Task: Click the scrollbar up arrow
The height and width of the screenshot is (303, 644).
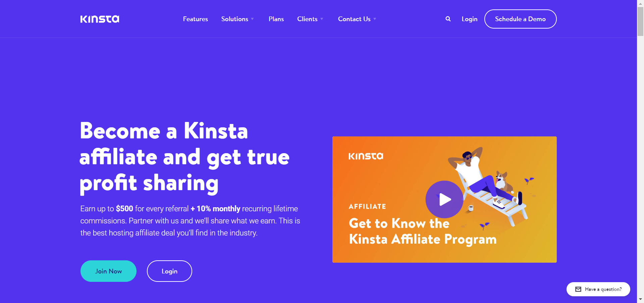Action: pyautogui.click(x=640, y=3)
